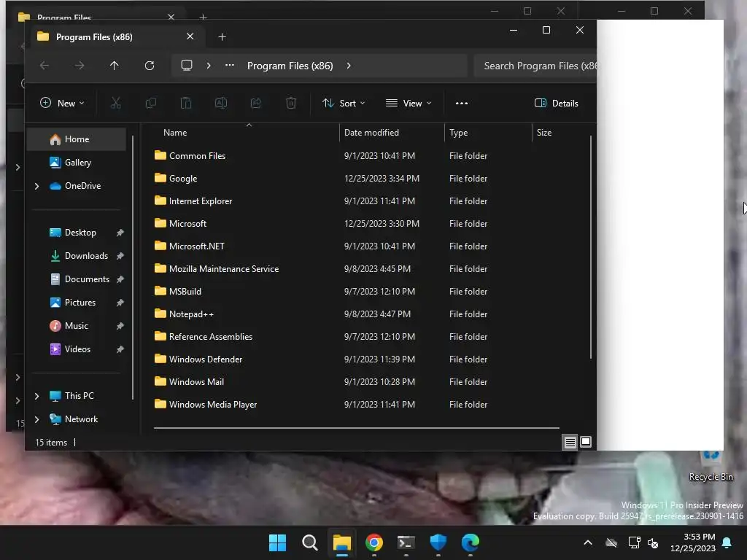The height and width of the screenshot is (560, 747).
Task: Click pin icon next to Downloads
Action: coord(120,256)
